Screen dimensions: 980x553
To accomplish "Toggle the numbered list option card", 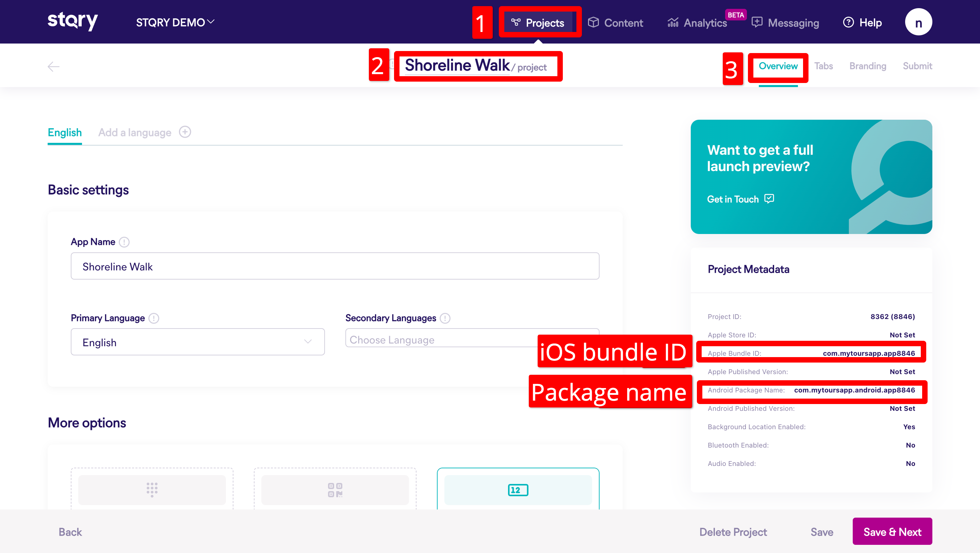I will (x=518, y=489).
